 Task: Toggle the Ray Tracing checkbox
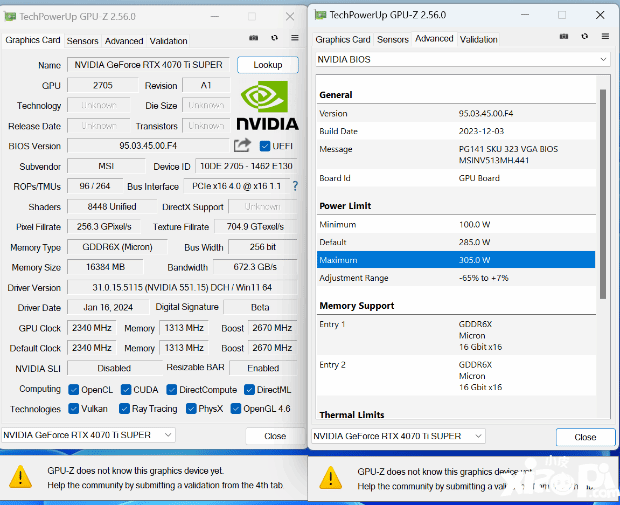pyautogui.click(x=124, y=409)
